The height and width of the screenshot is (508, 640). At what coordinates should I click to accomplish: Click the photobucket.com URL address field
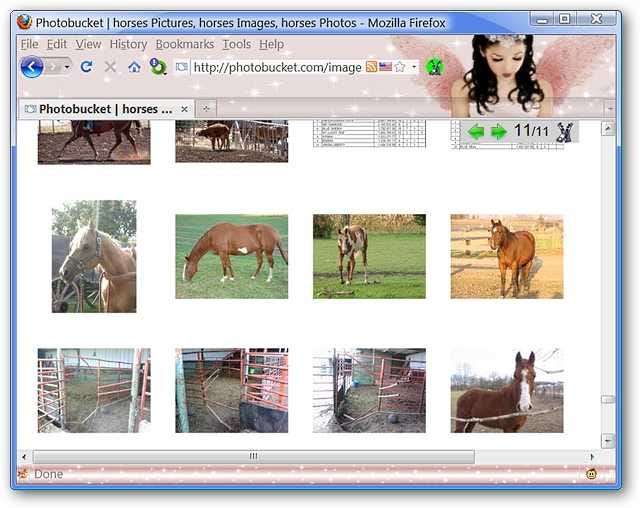coord(275,67)
